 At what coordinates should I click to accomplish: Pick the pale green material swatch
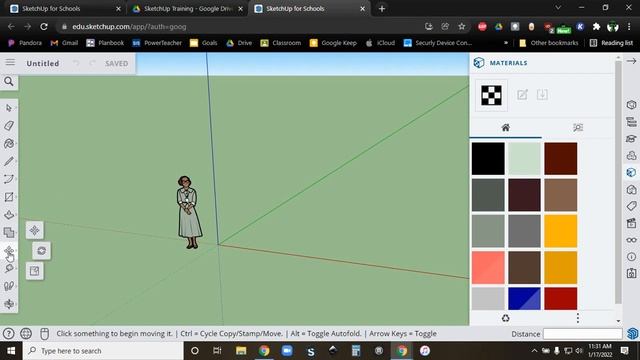tap(524, 158)
